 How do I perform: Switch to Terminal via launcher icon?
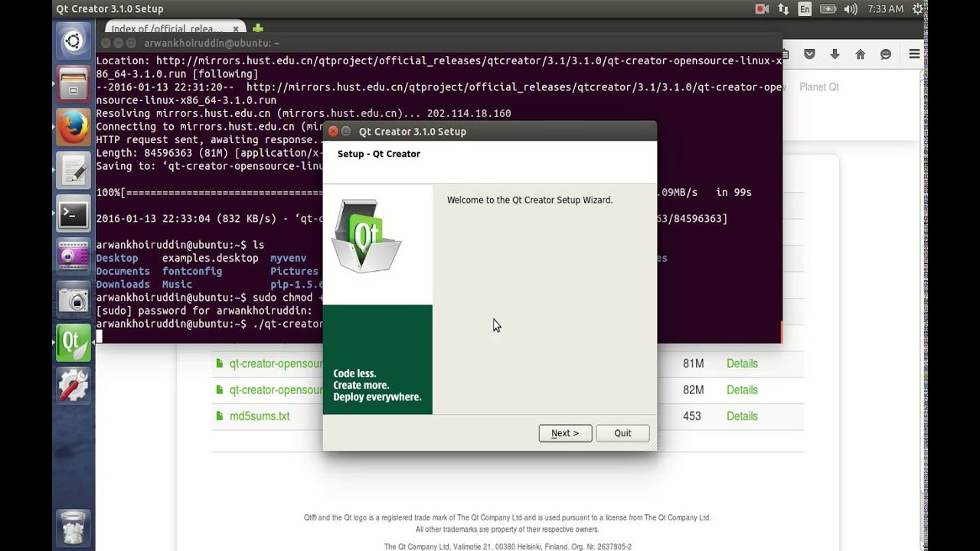pyautogui.click(x=73, y=214)
